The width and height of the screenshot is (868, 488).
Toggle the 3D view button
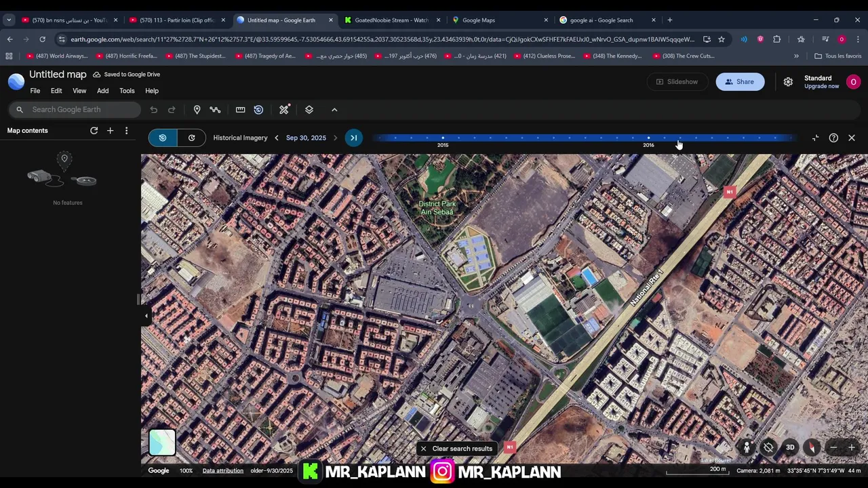click(790, 447)
